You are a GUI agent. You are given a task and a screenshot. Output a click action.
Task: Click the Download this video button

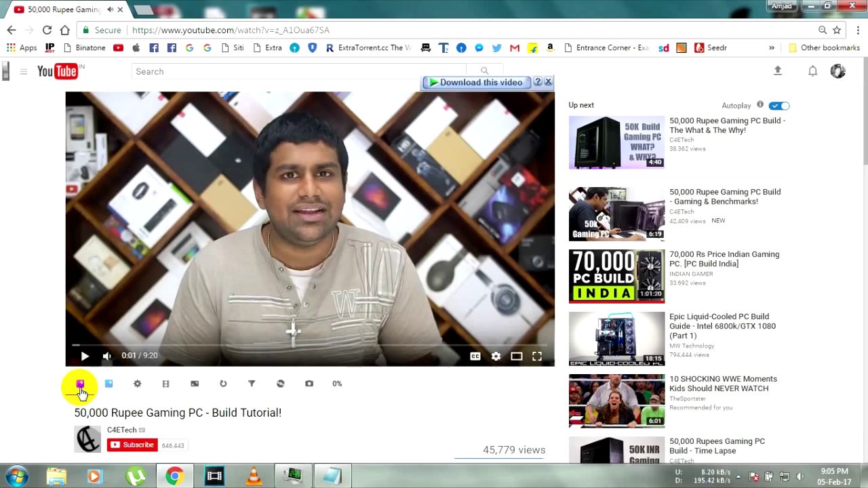(x=476, y=82)
